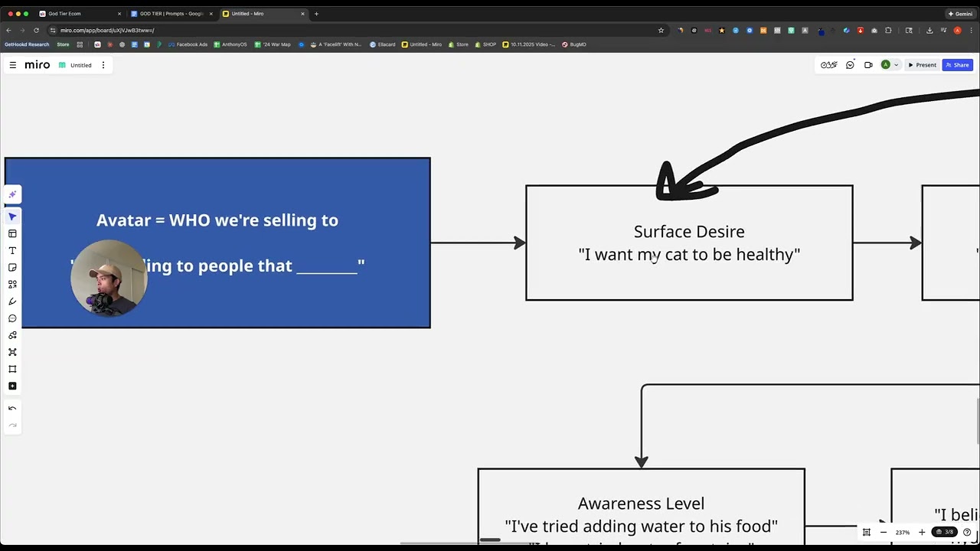Select the blue Avatar box heading
980x551 pixels.
tap(217, 220)
